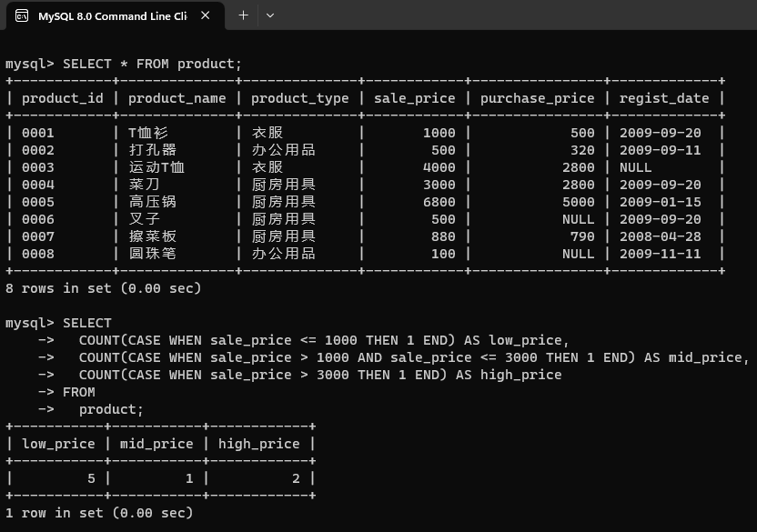This screenshot has height=532, width=757.
Task: Click the regist_date column header
Action: click(664, 98)
